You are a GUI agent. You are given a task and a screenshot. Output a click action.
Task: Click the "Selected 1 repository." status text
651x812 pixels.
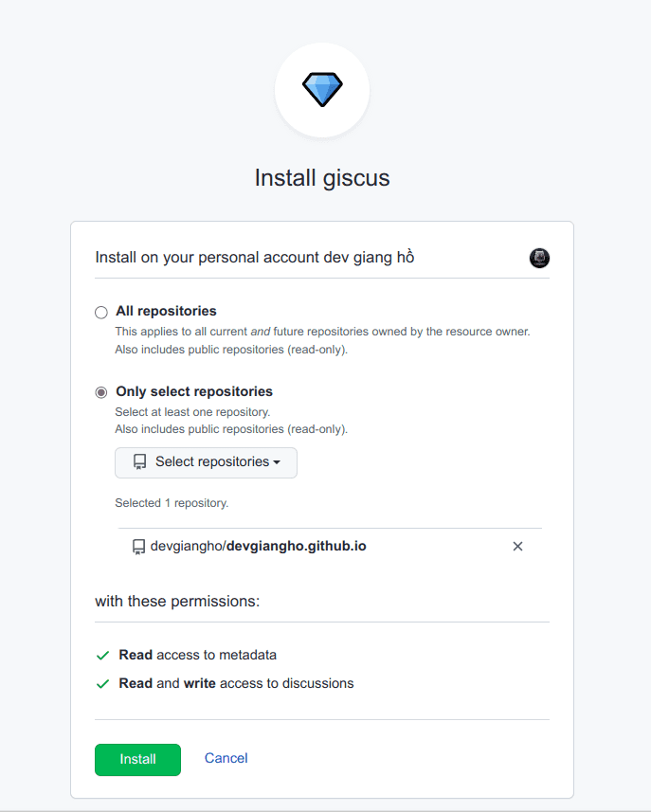click(172, 503)
